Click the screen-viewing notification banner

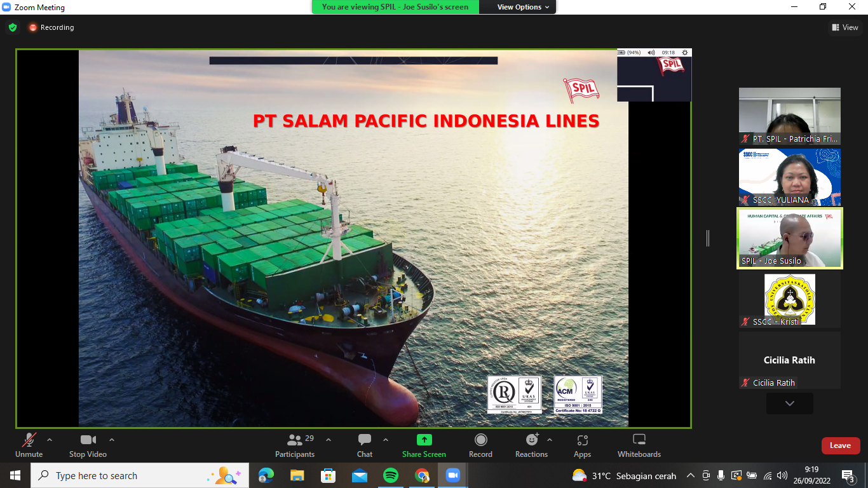(395, 7)
